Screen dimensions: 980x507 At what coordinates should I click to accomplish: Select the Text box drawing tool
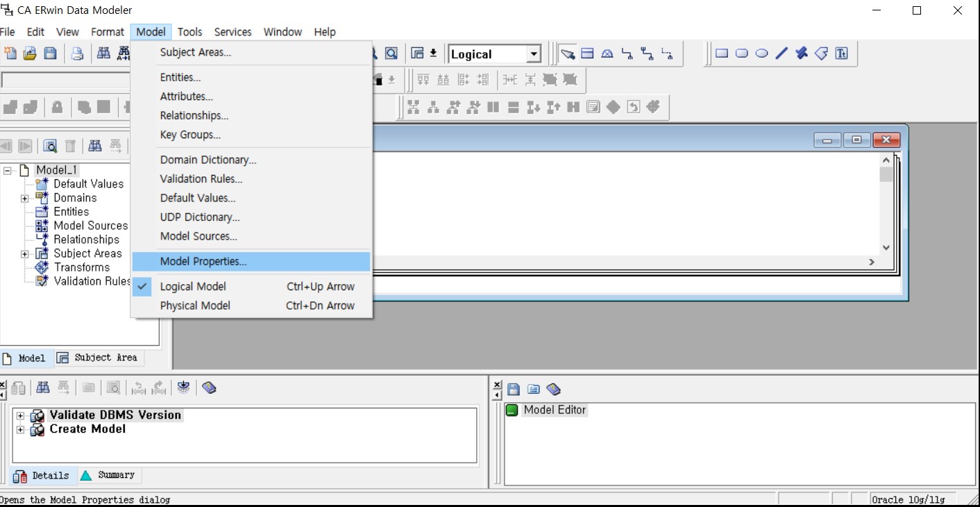pos(842,53)
